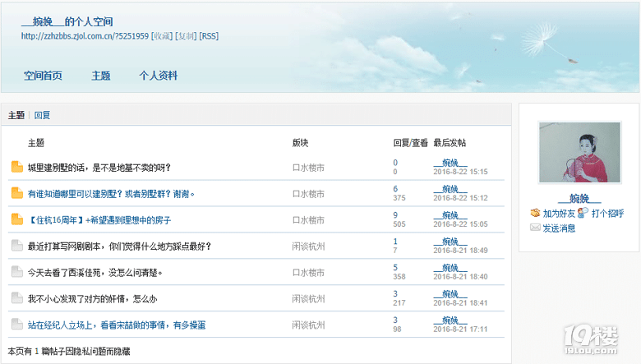Click 口水楼市 board in 城里建别墅 row
Screen dimensions: 641x364
point(309,168)
